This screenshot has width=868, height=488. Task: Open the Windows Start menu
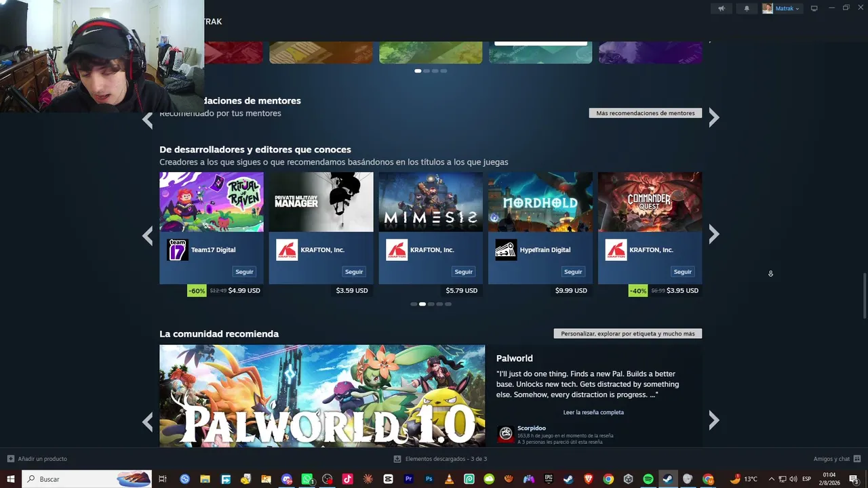(x=11, y=479)
